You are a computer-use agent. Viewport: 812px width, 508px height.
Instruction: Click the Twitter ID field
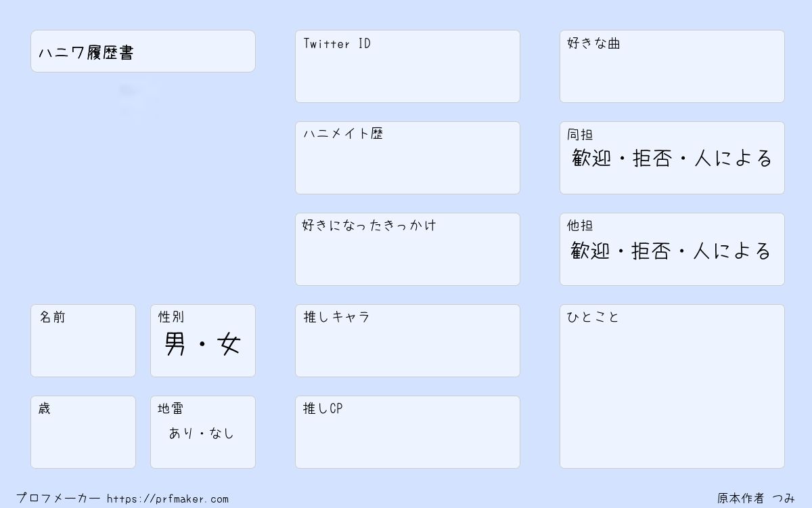(407, 66)
